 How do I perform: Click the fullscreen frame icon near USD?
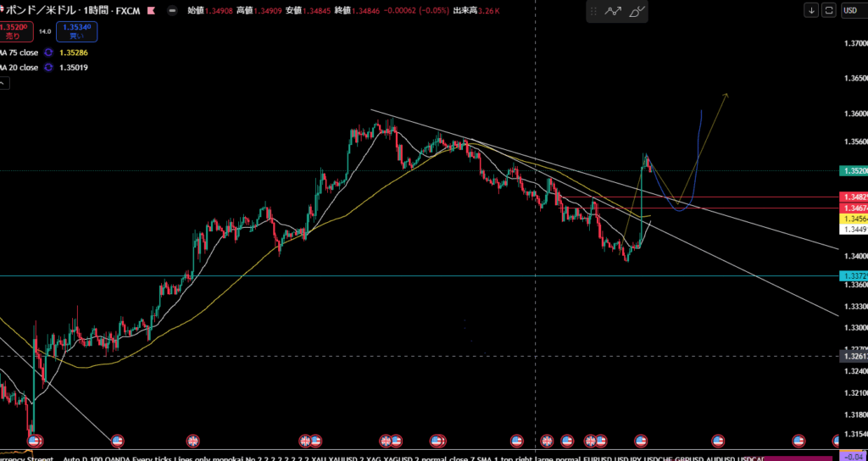coord(828,11)
